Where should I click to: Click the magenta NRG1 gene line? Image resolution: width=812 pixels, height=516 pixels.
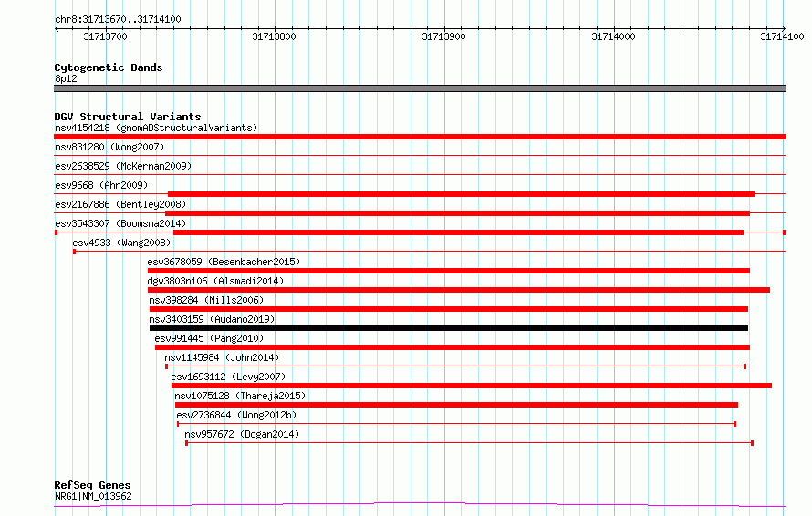pyautogui.click(x=420, y=505)
